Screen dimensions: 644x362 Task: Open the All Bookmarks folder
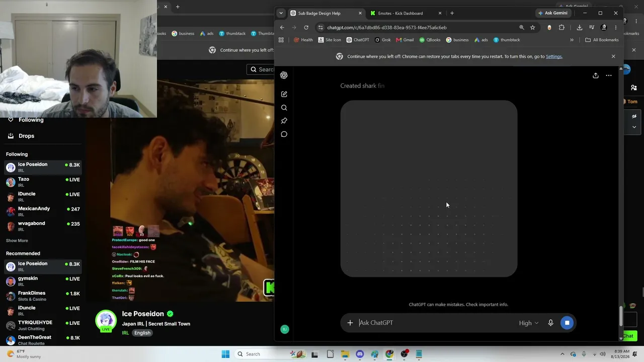tap(602, 40)
